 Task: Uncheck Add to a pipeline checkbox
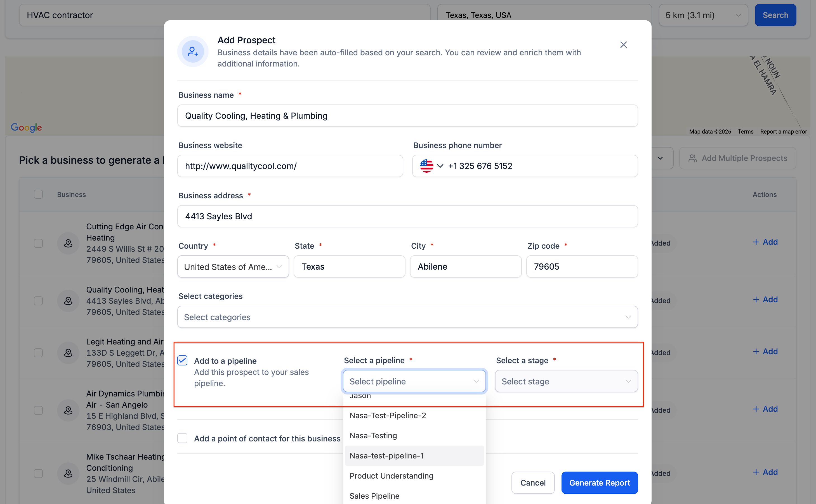[183, 361]
